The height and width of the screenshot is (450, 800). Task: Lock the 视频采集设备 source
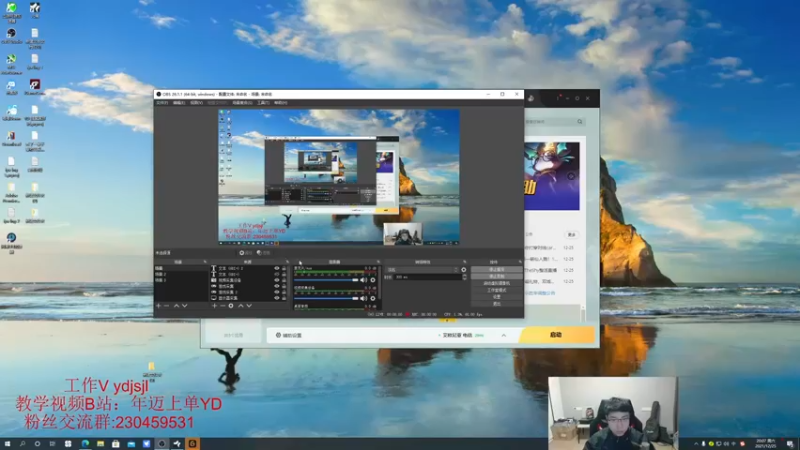[284, 280]
